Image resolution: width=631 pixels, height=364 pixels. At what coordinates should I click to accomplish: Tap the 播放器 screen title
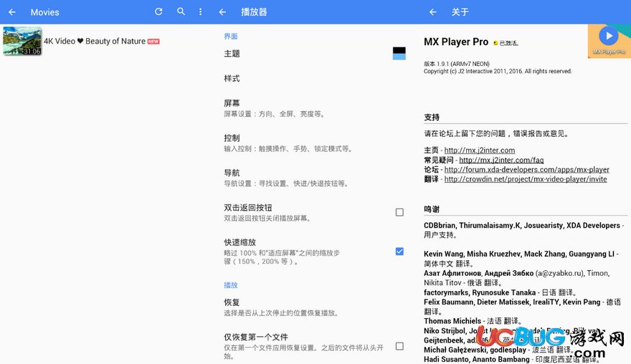point(254,12)
